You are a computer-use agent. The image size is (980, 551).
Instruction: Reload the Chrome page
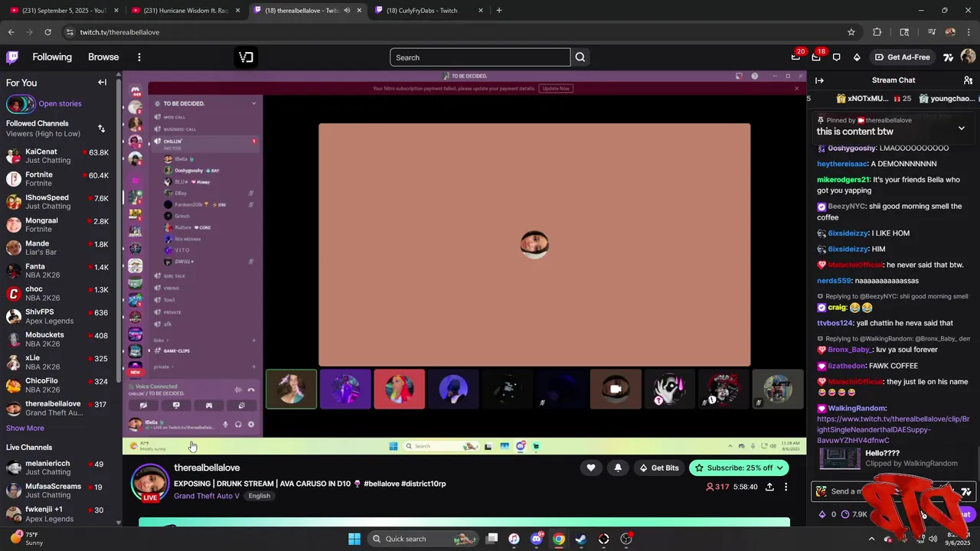tap(47, 32)
